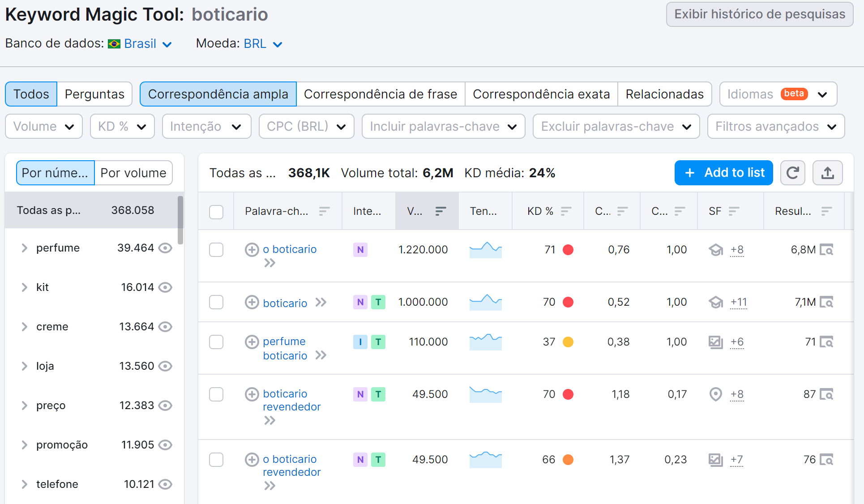The image size is (864, 504).
Task: Open the CPC (BRL) filter dropdown
Action: click(306, 127)
